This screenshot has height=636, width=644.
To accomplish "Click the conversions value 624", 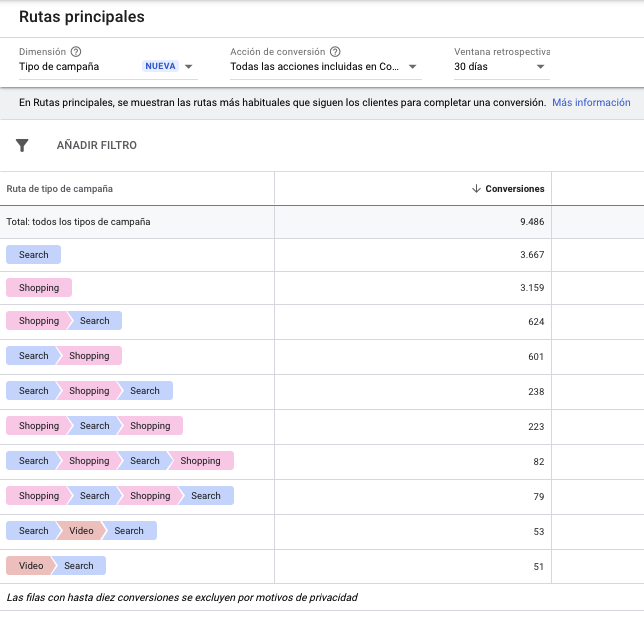I will 536,321.
